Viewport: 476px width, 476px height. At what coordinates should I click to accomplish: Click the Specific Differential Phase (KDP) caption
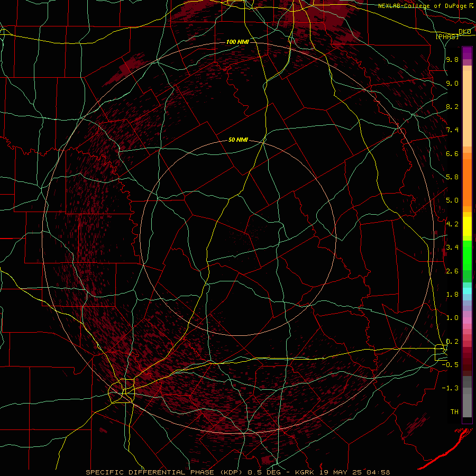[x=165, y=472]
